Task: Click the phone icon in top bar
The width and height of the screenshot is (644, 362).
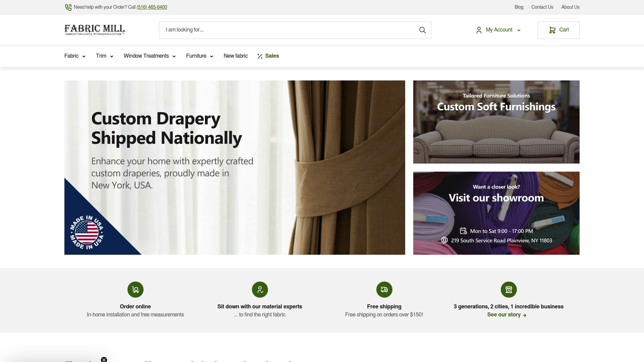Action: (68, 7)
